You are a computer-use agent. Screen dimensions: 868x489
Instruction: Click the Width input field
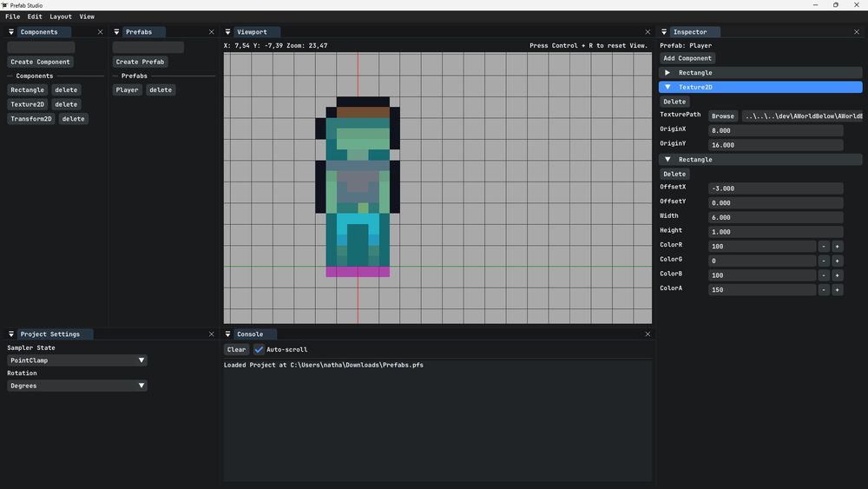(x=775, y=217)
